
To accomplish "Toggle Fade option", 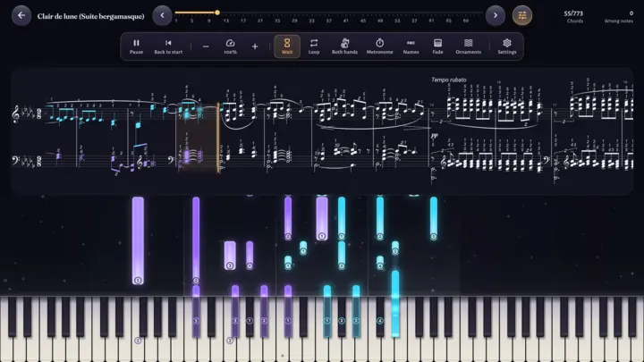I will click(437, 46).
